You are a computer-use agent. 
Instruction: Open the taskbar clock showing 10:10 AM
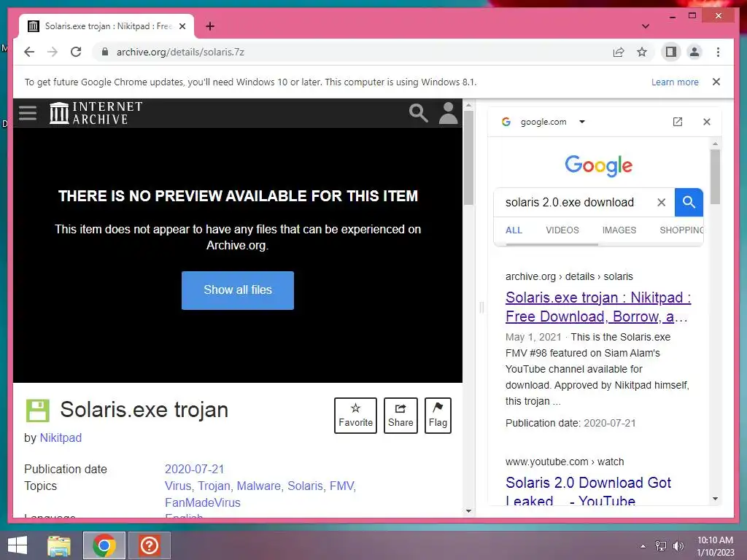pos(715,545)
